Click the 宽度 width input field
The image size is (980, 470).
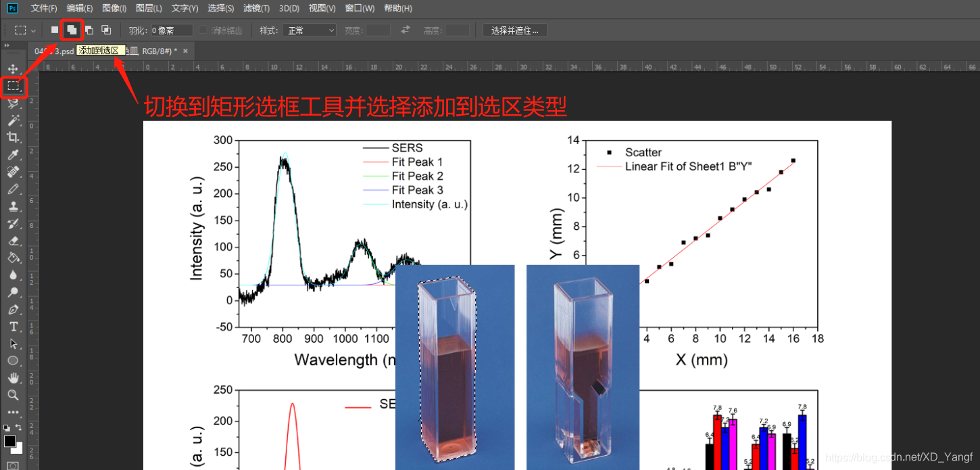pyautogui.click(x=378, y=30)
